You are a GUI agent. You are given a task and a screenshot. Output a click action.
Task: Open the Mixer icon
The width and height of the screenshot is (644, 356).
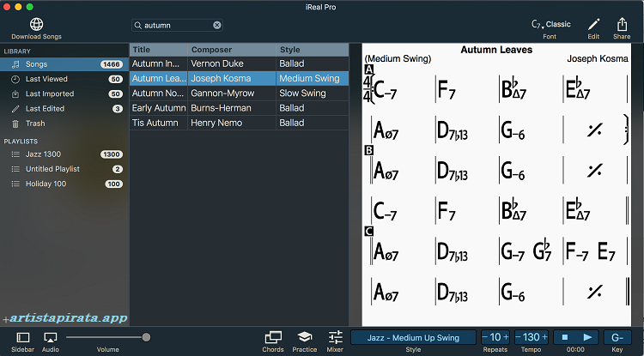pos(335,337)
